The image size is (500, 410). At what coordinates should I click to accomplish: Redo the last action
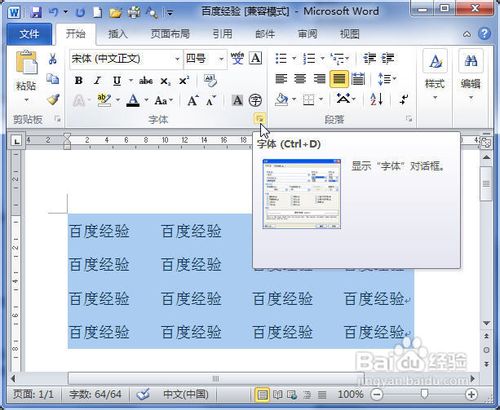click(x=80, y=13)
